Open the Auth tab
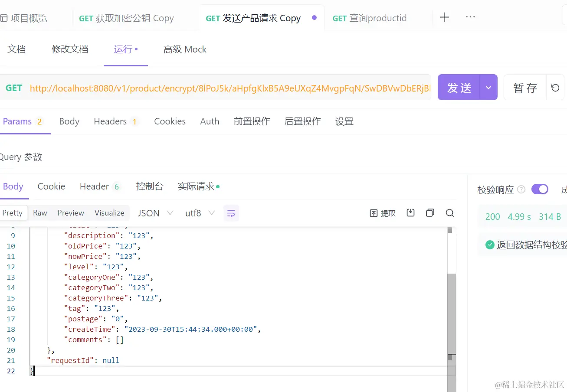The height and width of the screenshot is (392, 567). coord(210,121)
